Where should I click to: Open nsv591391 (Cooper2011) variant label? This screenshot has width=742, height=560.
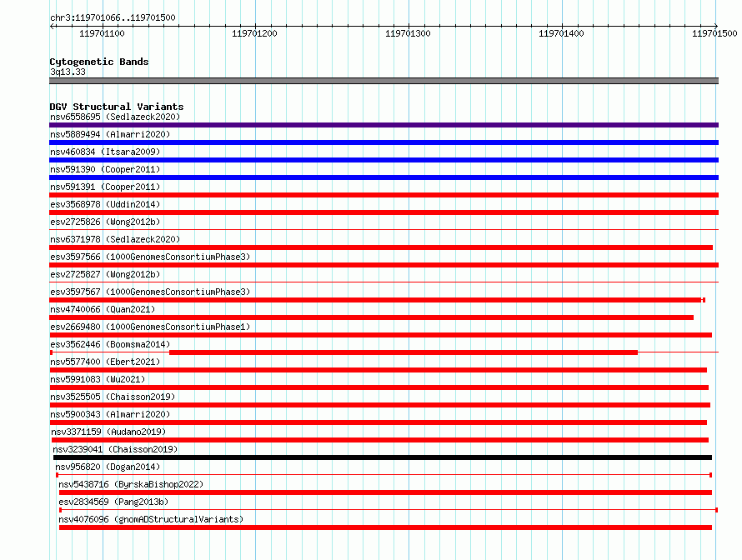(105, 187)
